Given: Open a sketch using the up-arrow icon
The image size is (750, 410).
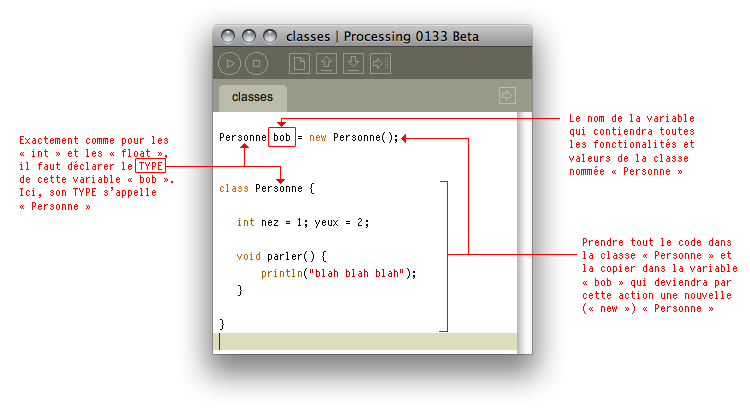Looking at the screenshot, I should coord(326,64).
